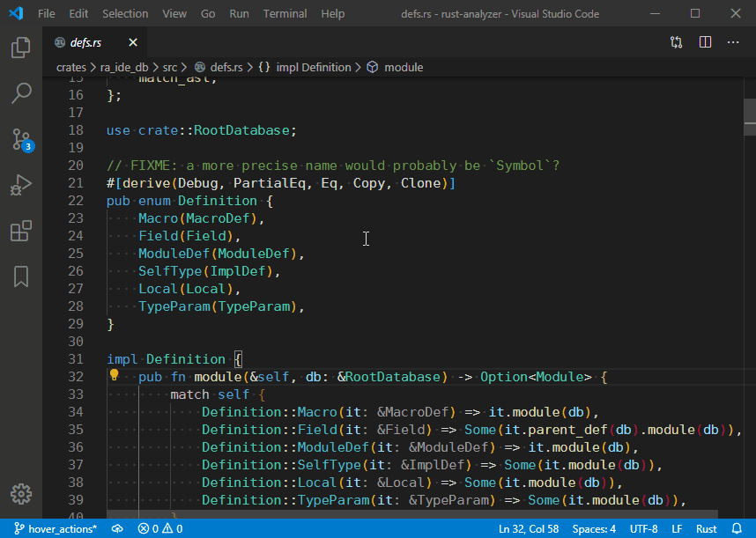
Task: Change language mode via Rust indicator
Action: click(706, 528)
